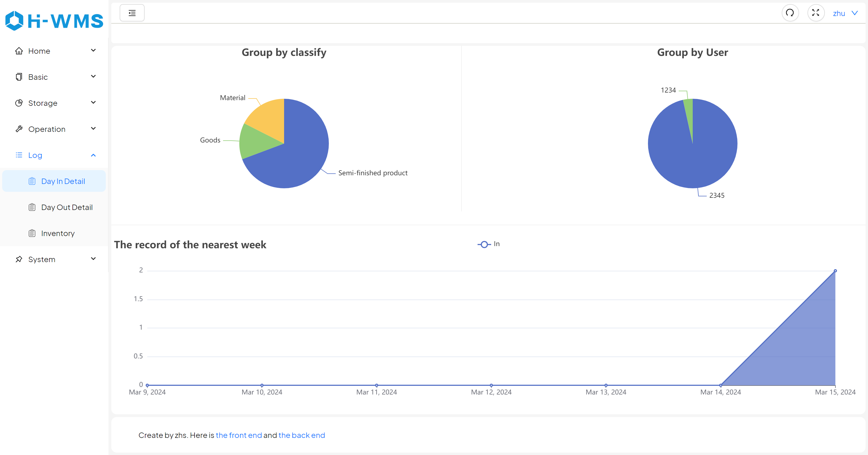Click the Storage pie chart icon
868x455 pixels.
[19, 103]
